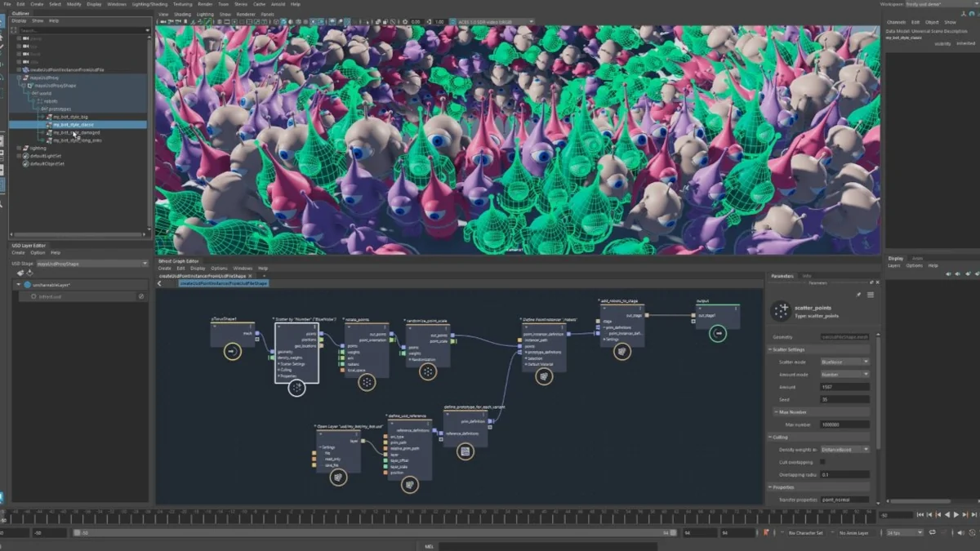Select defaultLightSet in Outliner
This screenshot has height=551, width=980.
tap(46, 156)
